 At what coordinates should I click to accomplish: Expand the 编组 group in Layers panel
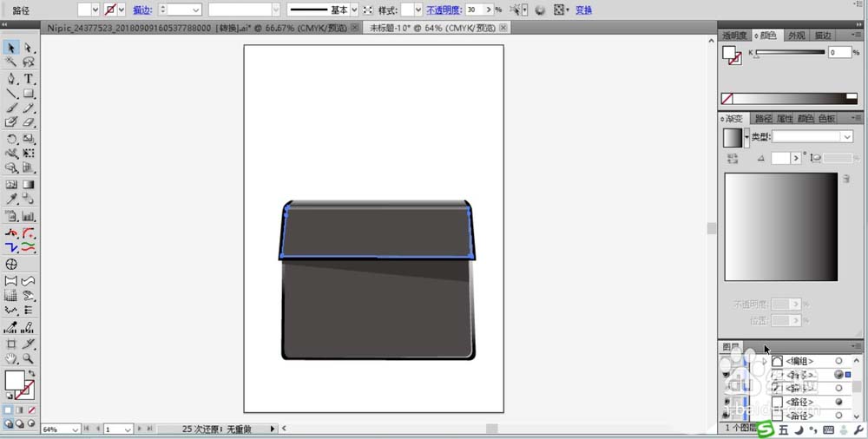[x=765, y=361]
